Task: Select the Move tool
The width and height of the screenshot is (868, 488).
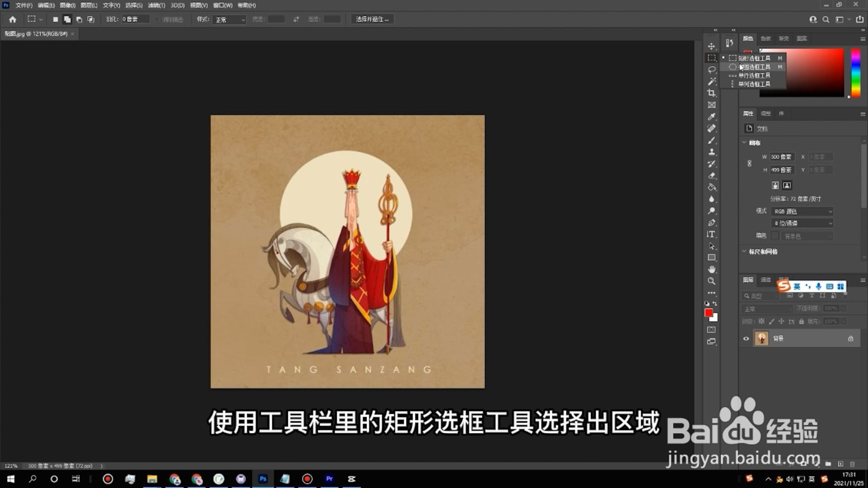Action: 711,46
